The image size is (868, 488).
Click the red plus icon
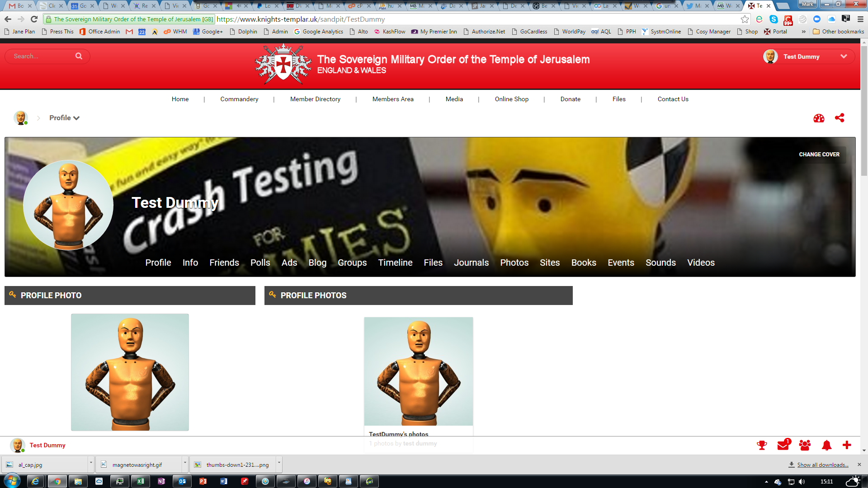click(x=847, y=445)
